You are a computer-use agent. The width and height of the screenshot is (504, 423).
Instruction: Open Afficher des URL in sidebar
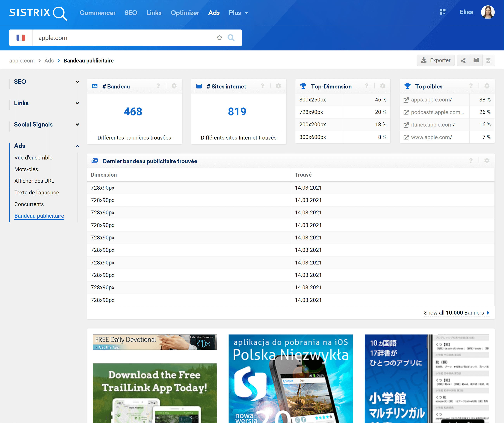(34, 181)
